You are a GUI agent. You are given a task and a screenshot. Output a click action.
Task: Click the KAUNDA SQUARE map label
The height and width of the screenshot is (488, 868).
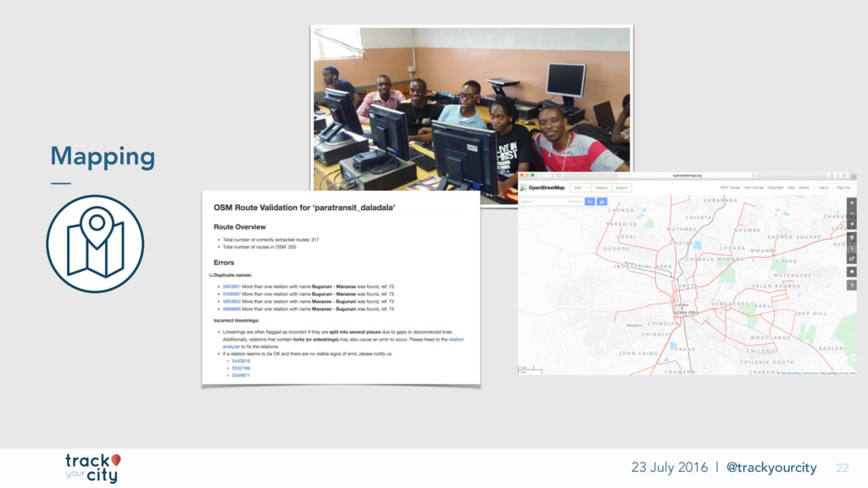click(793, 237)
